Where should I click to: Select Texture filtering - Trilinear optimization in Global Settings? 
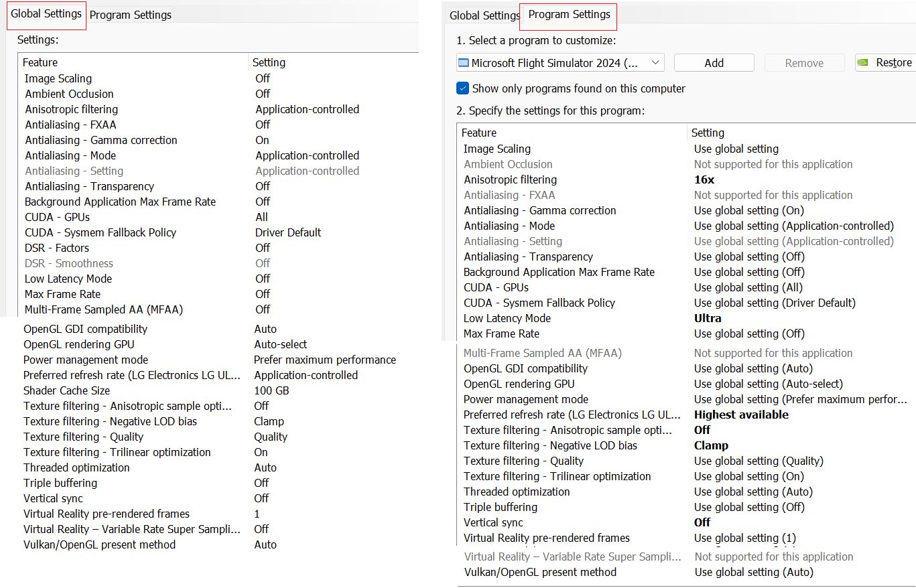coord(117,452)
